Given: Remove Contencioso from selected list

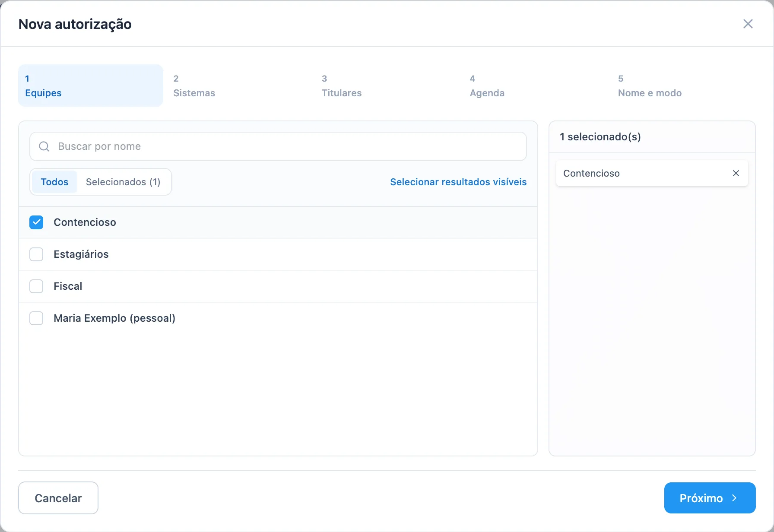Looking at the screenshot, I should pos(736,173).
